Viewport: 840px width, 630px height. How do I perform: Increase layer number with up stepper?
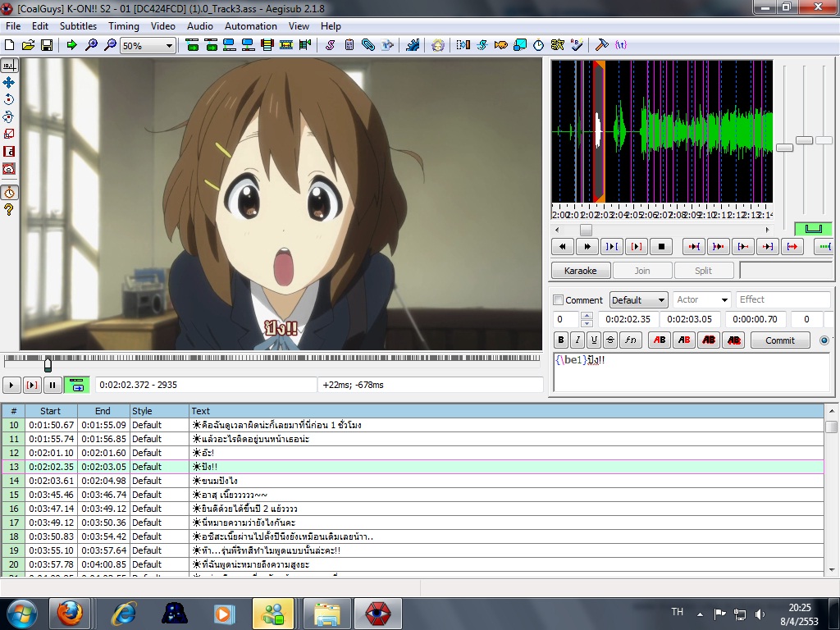tap(587, 316)
